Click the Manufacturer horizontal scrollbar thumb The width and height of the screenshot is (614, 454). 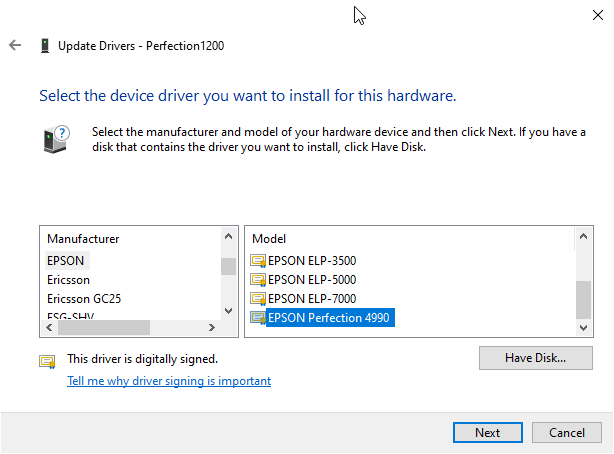104,327
